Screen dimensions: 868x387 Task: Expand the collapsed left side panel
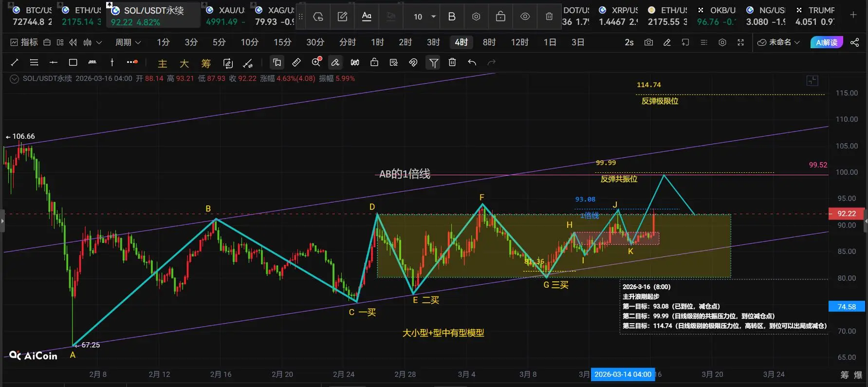2,221
